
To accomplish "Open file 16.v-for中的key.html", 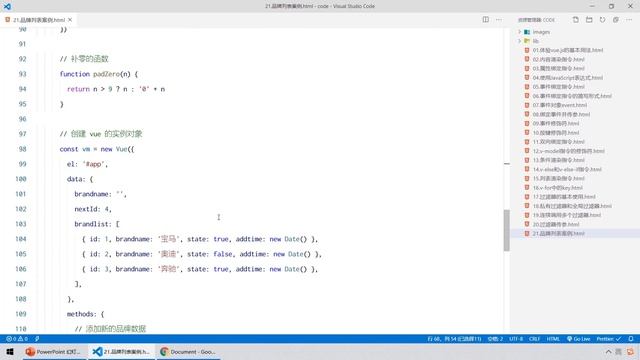I will [x=558, y=188].
